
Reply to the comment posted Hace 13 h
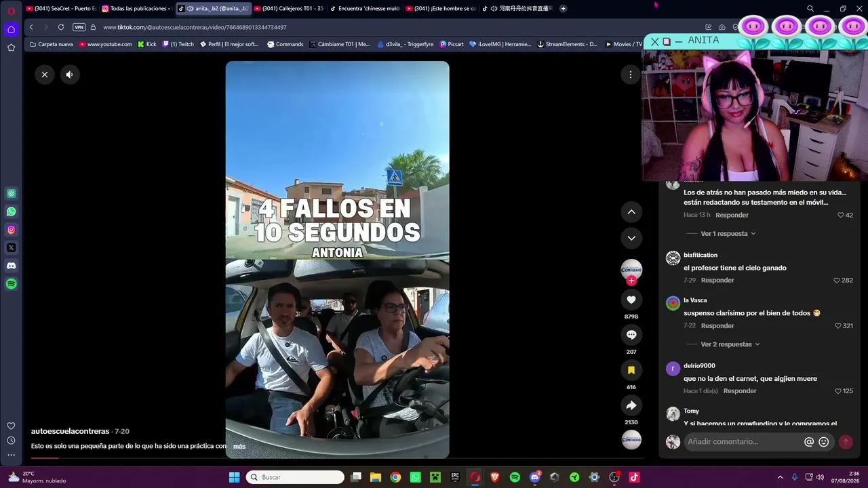(x=732, y=216)
